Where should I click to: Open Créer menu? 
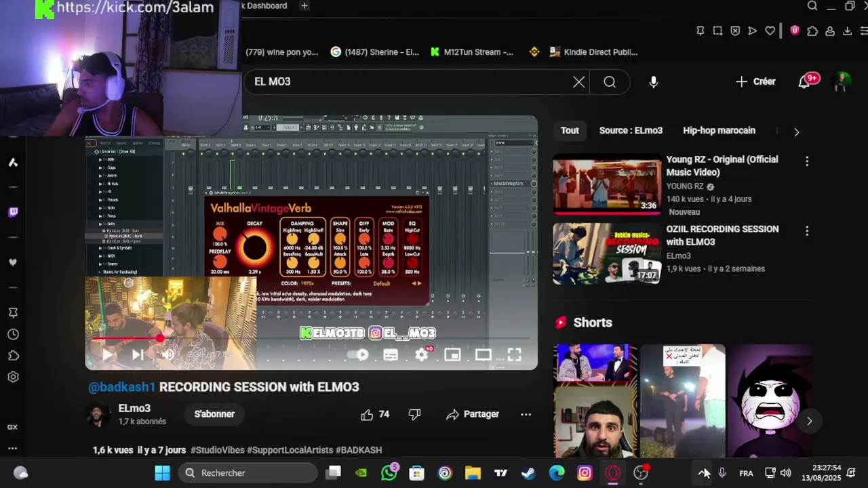[755, 81]
